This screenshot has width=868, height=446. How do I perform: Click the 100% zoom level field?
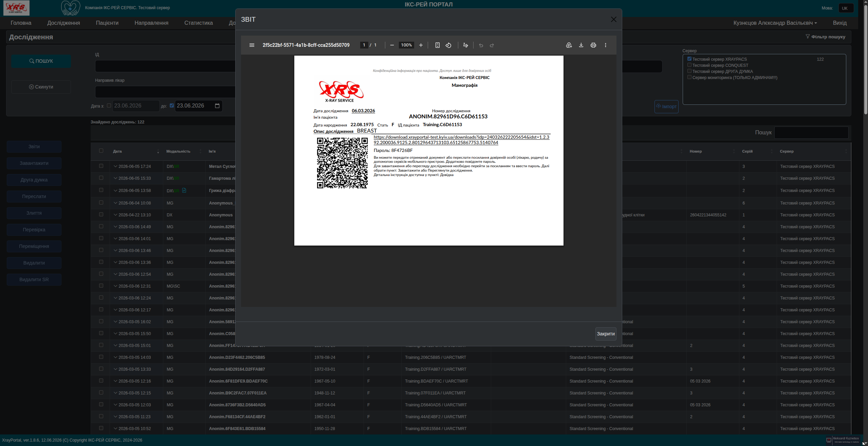coord(406,45)
